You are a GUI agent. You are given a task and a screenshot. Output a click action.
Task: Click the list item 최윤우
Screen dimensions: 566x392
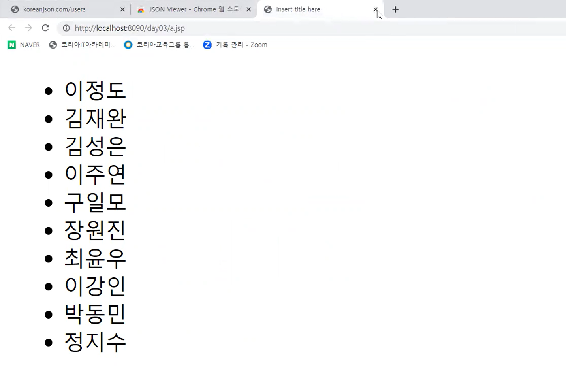pyautogui.click(x=95, y=258)
